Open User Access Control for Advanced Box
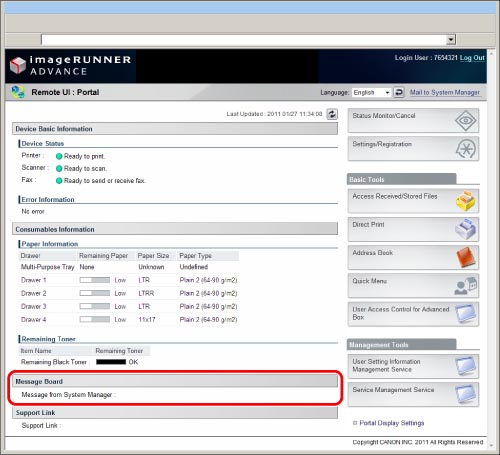Screen dimensions: 500x455 click(x=413, y=314)
